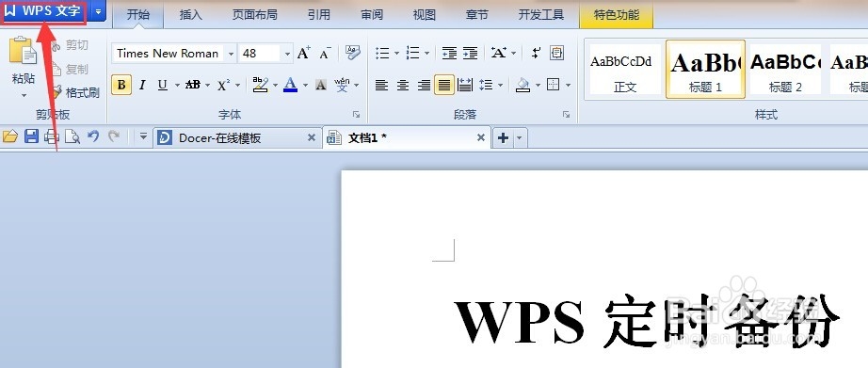The image size is (868, 368).
Task: Open the 审阅 tab
Action: tap(372, 15)
